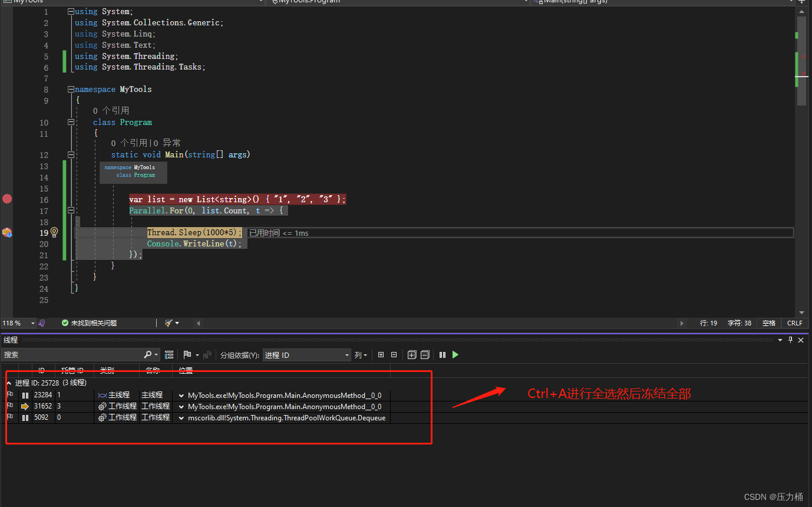812x507 pixels.
Task: Click the editor vertical scrollbar thumb
Action: (801, 61)
